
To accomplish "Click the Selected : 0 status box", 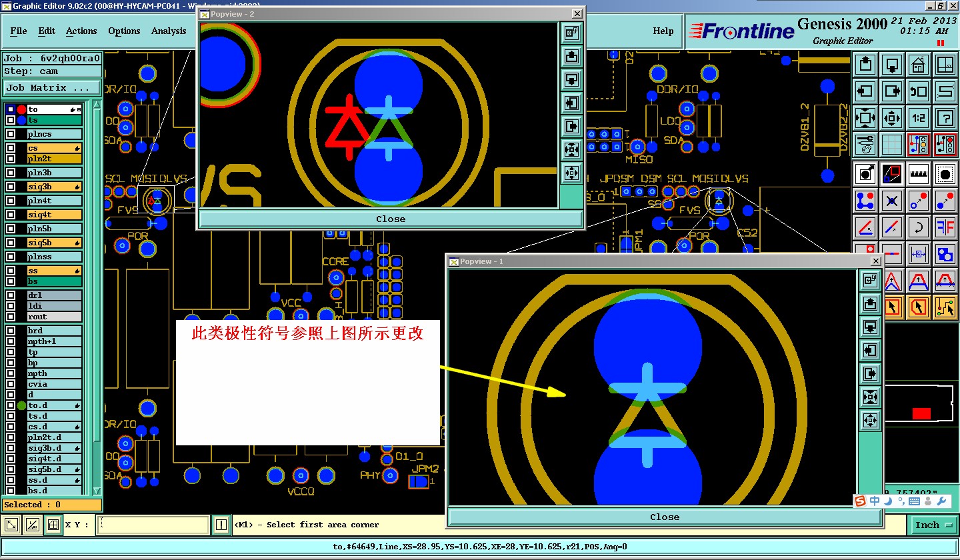I will coord(52,505).
